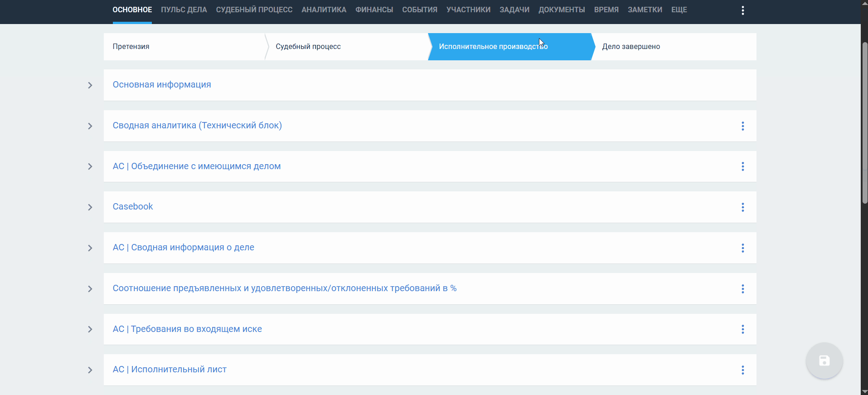
Task: Expand Сводная аналитика (Технический блок) chevron
Action: click(90, 126)
